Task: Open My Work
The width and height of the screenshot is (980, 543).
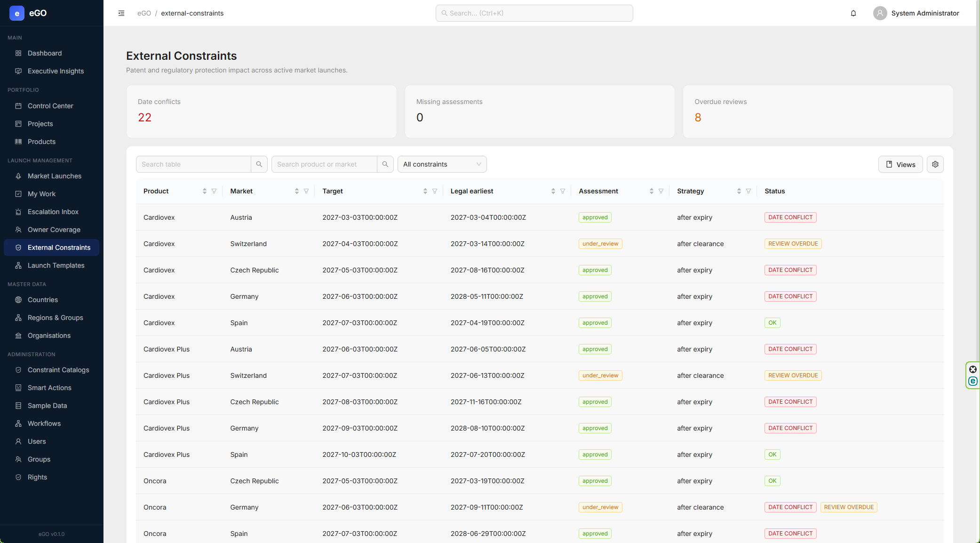Action: pos(52,194)
